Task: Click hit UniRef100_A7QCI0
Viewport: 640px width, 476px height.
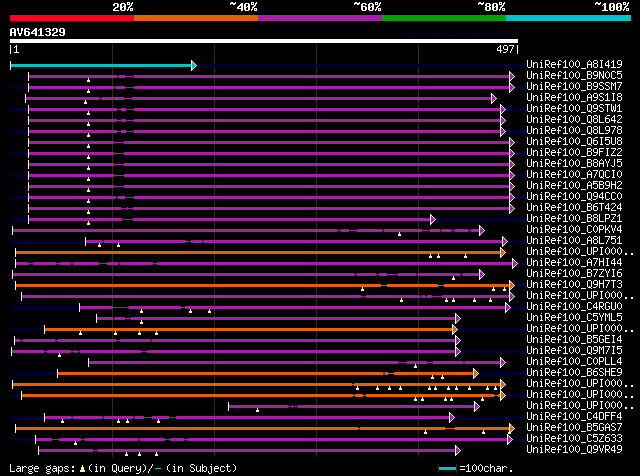Action: 574,174
